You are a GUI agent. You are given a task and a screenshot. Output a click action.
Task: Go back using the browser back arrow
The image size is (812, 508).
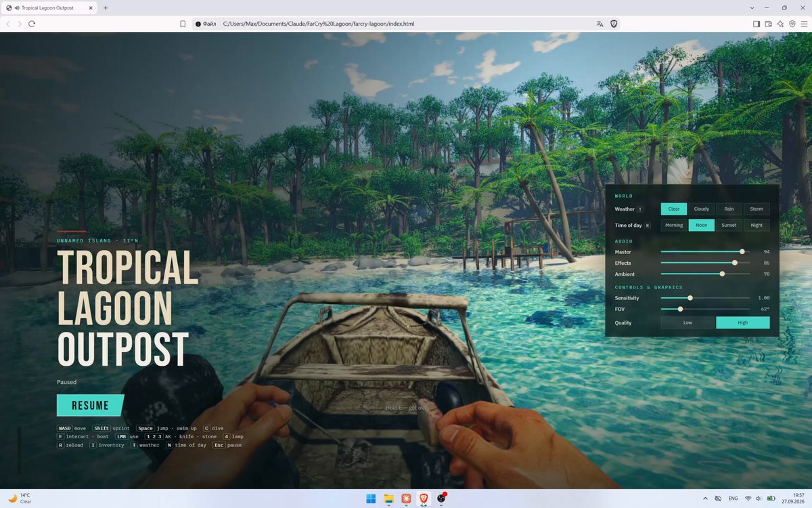[x=8, y=24]
